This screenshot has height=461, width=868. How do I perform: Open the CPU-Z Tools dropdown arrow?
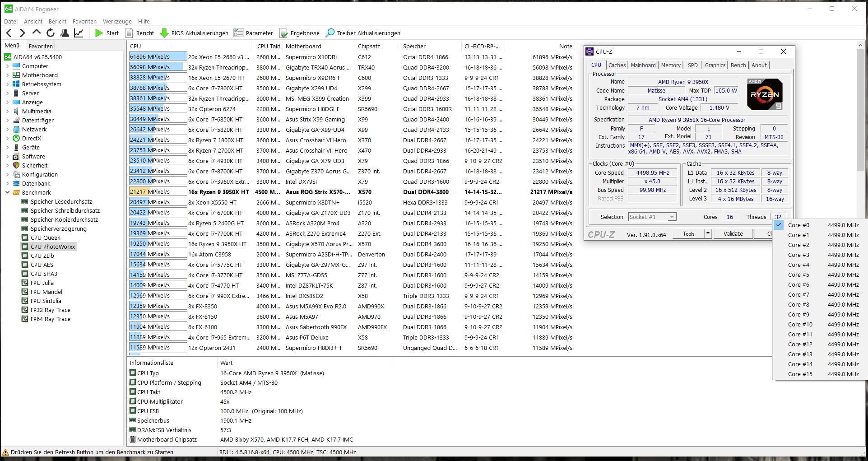click(x=708, y=233)
